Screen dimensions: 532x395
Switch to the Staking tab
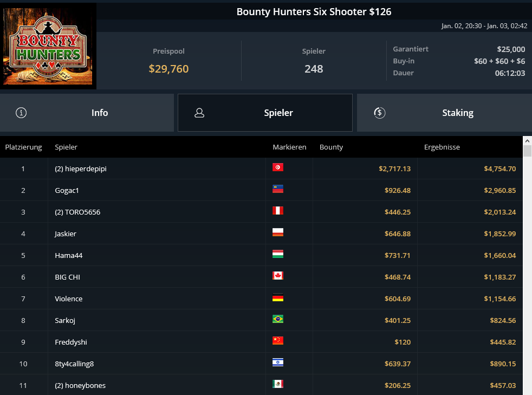pyautogui.click(x=444, y=113)
